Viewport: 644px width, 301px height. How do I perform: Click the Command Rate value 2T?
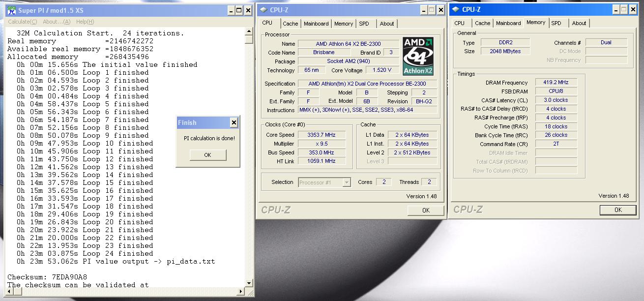pos(556,144)
